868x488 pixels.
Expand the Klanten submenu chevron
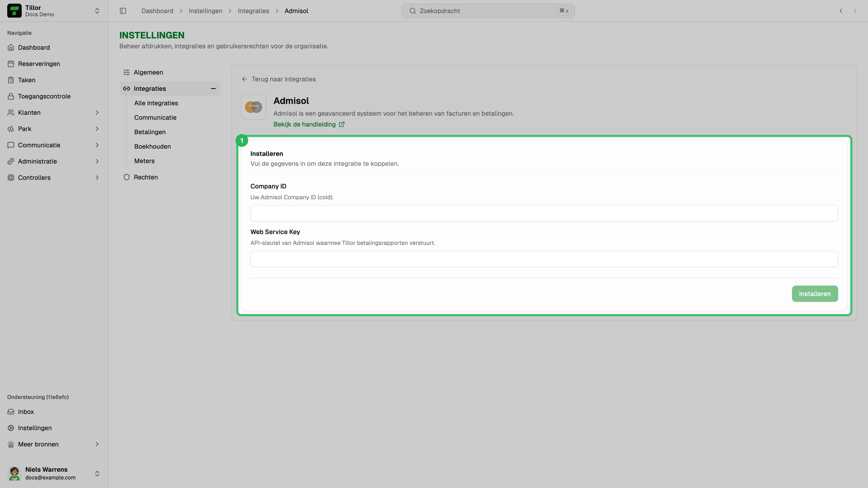tap(97, 113)
